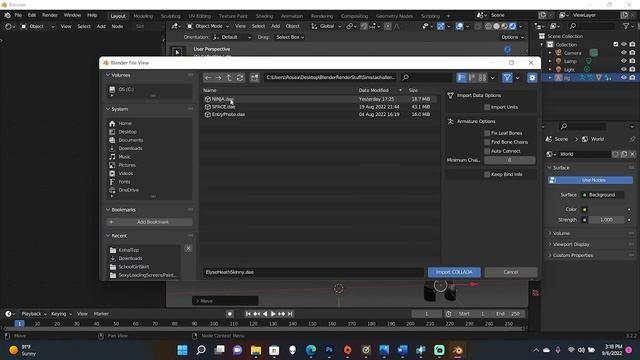Enable Fix Leaf Bones checkbox
This screenshot has height=360, width=640.
coord(487,133)
